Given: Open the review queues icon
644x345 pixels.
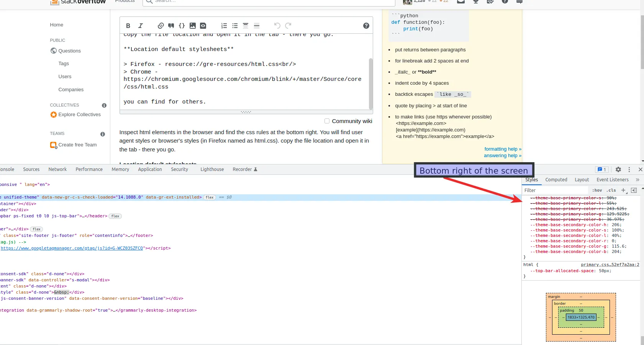Looking at the screenshot, I should click(490, 2).
